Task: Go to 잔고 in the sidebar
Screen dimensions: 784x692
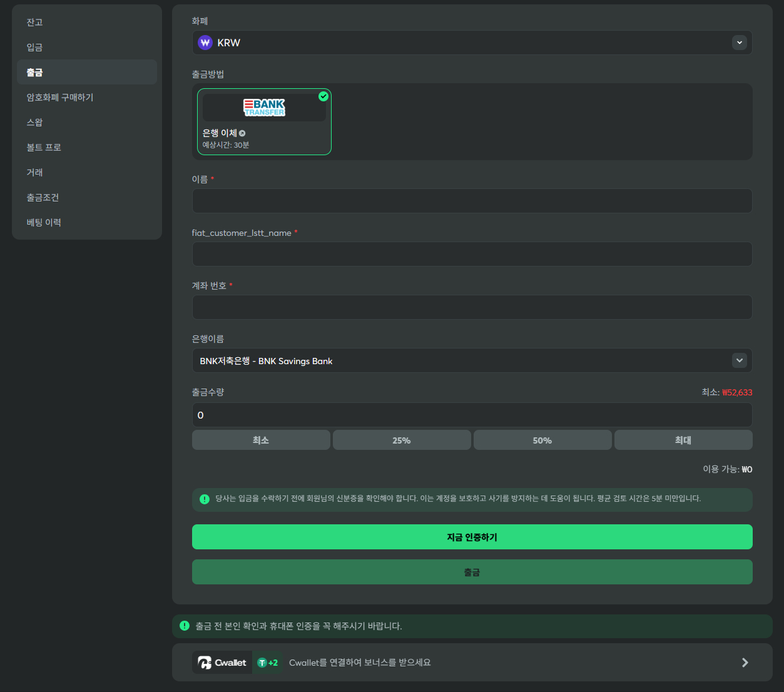Action: pos(87,22)
